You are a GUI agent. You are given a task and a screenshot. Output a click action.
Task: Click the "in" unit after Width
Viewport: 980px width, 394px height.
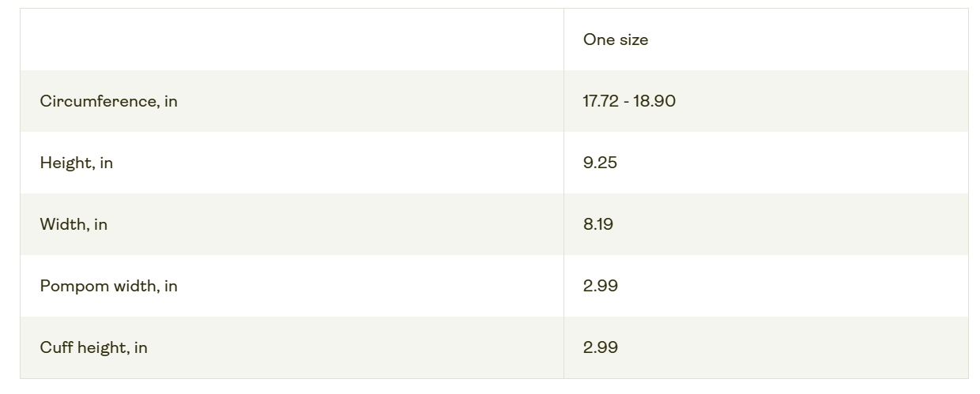(x=100, y=224)
